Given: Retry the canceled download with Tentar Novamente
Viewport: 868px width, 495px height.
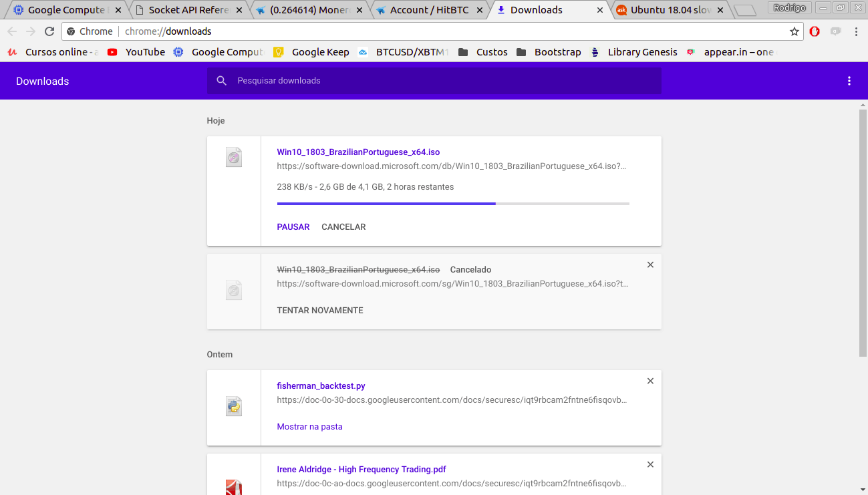Looking at the screenshot, I should 320,311.
